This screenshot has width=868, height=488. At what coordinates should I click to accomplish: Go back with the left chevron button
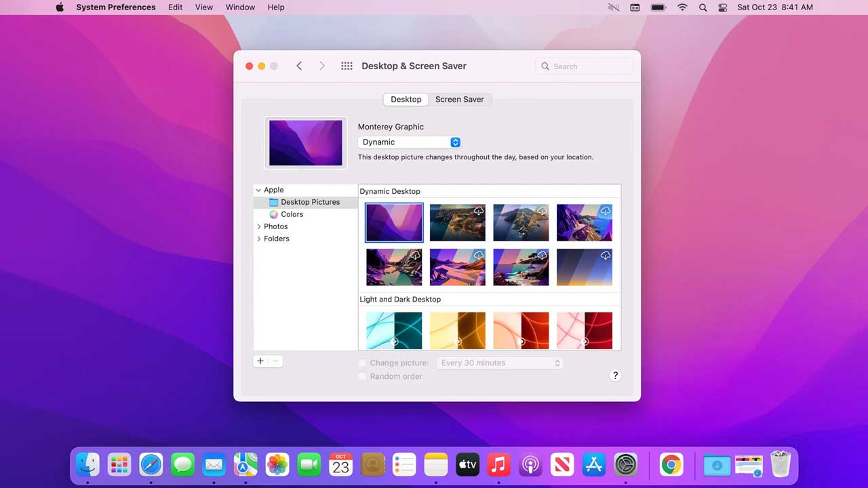299,66
